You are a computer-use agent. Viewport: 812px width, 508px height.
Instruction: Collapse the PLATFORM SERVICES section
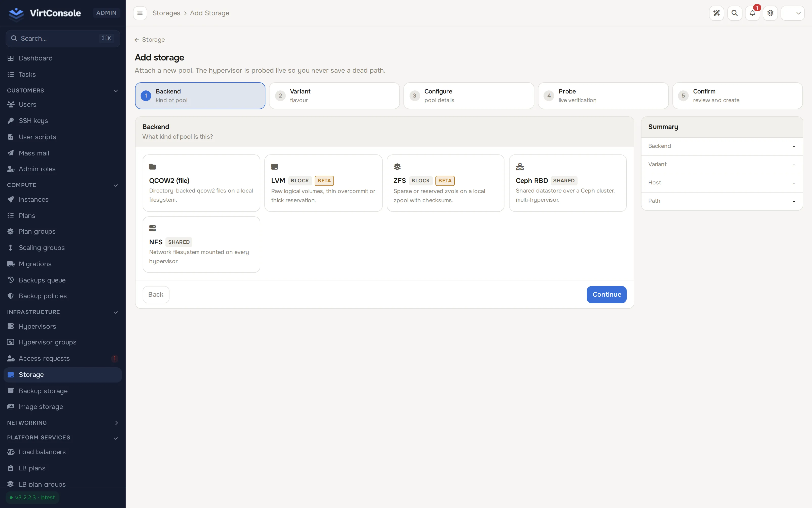coord(63,437)
